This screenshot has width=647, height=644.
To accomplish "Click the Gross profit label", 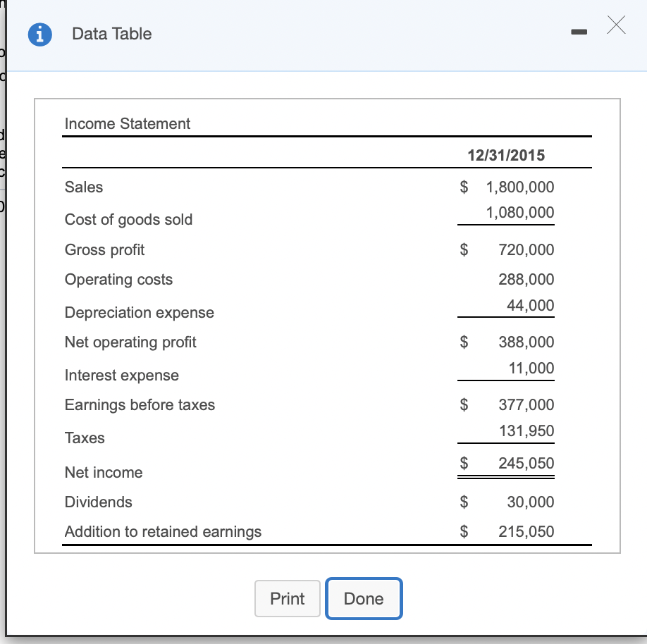I will 104,249.
